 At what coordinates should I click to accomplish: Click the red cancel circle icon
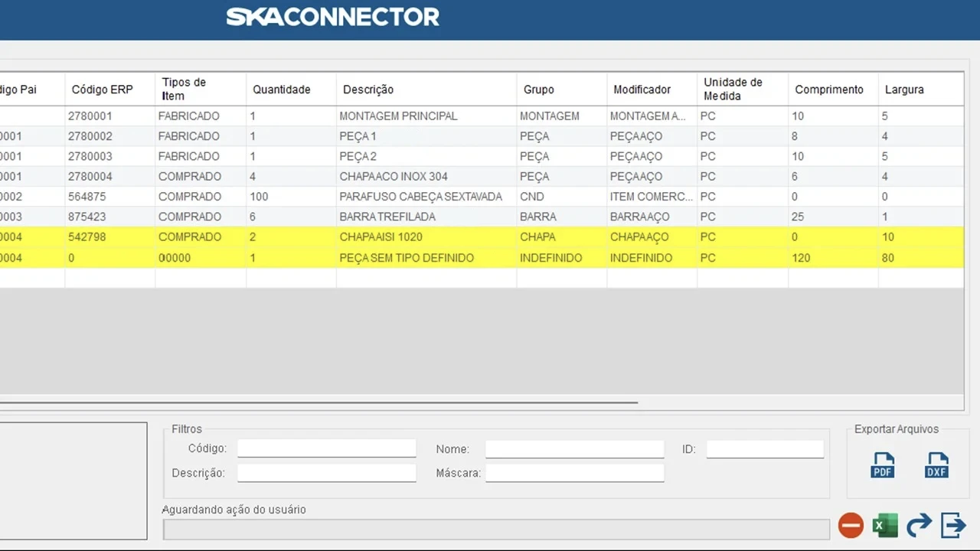[x=851, y=525]
